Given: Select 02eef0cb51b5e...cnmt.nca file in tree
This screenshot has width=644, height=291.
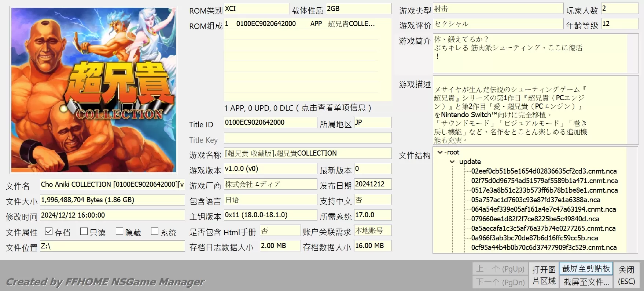Looking at the screenshot, I should [544, 171].
